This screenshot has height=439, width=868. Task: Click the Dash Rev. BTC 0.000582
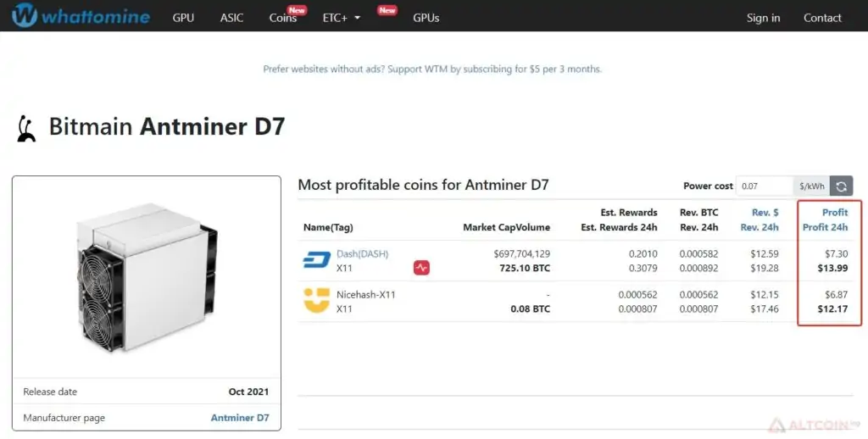pyautogui.click(x=698, y=253)
